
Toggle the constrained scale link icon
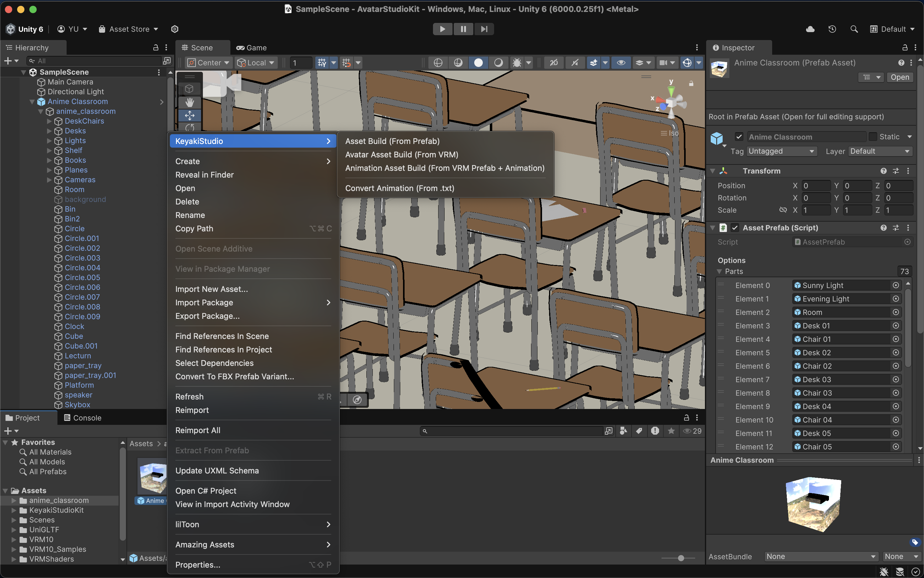click(783, 210)
